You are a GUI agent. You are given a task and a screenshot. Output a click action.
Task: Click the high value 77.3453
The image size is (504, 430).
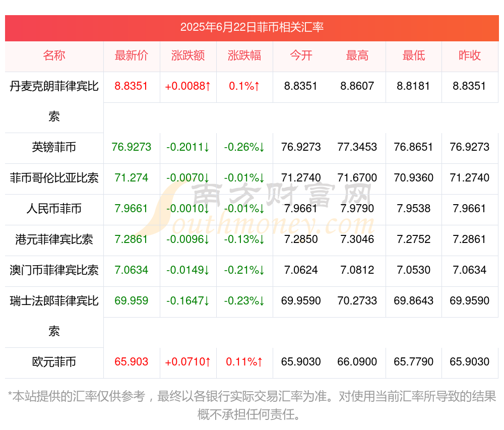(x=357, y=147)
